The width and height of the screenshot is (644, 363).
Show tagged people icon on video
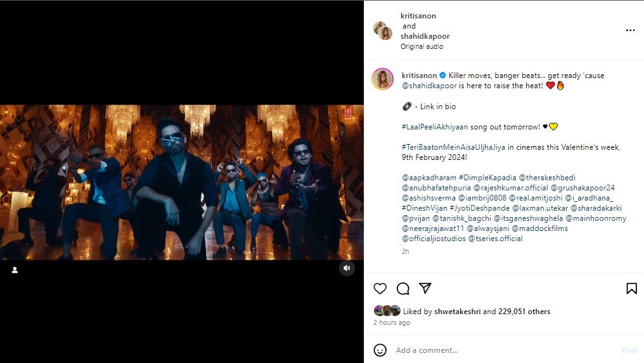[x=15, y=270]
